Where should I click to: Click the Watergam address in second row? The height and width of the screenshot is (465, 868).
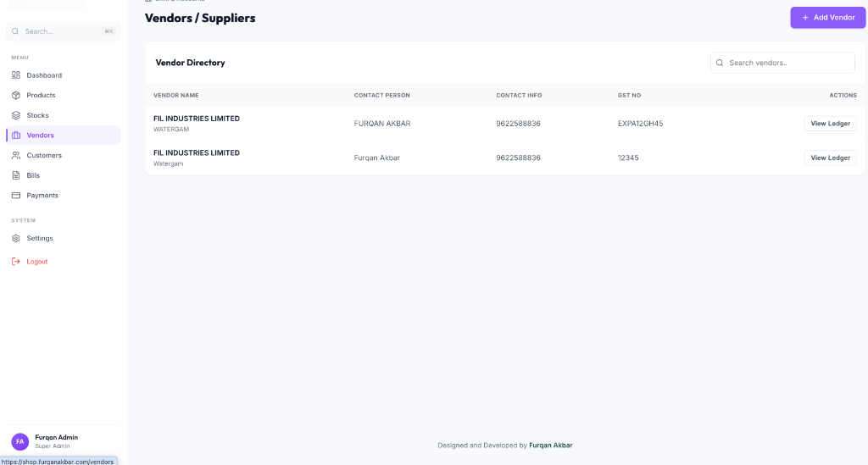point(169,163)
